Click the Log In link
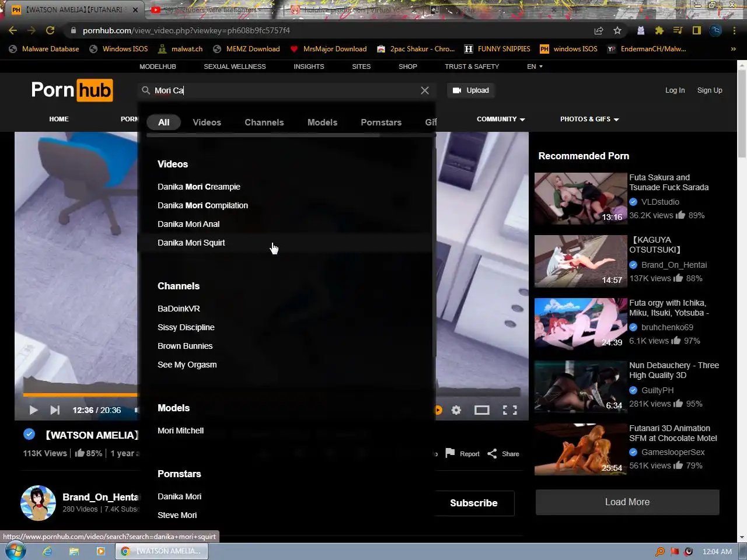747x560 pixels. point(675,90)
